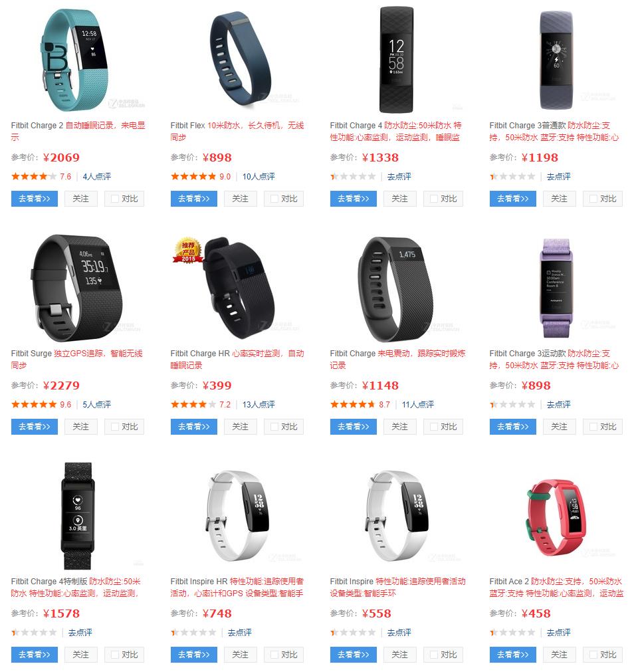Click the 2015 recommended badge on Charge HR
The image size is (632, 672).
187,251
